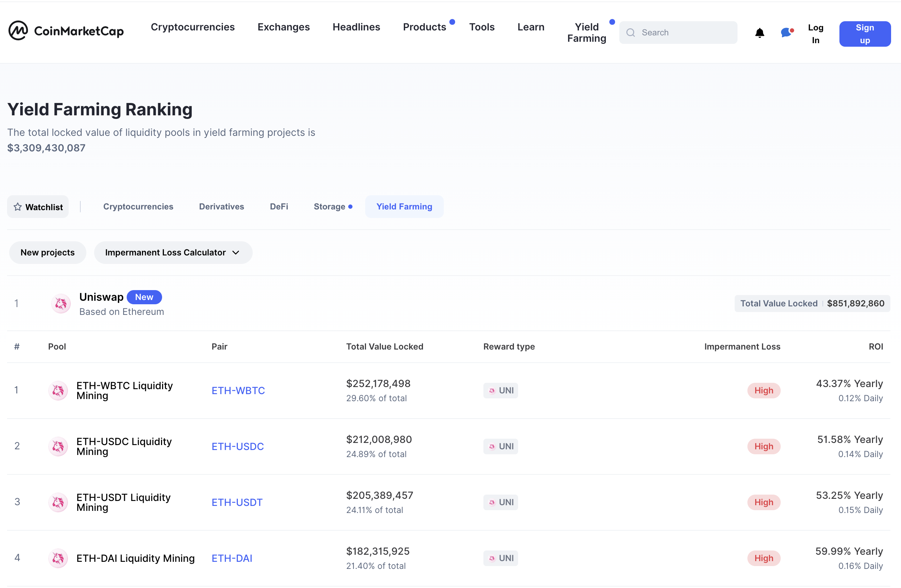Open the ETH-USDT pair link
The image size is (901, 588).
coord(237,502)
